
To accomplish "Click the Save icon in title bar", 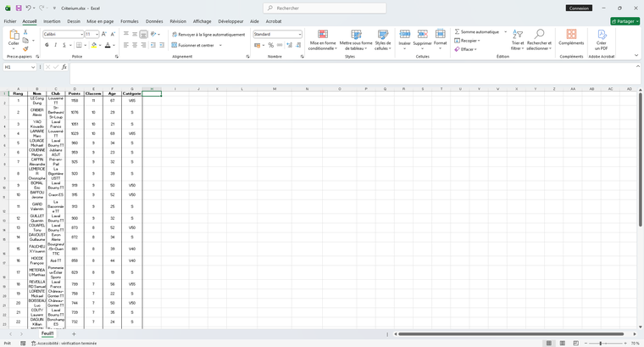I will pos(19,8).
